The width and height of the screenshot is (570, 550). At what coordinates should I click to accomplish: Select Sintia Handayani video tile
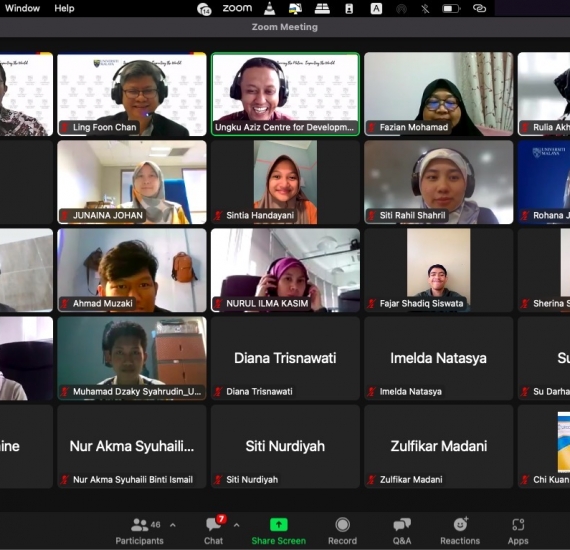(x=285, y=182)
